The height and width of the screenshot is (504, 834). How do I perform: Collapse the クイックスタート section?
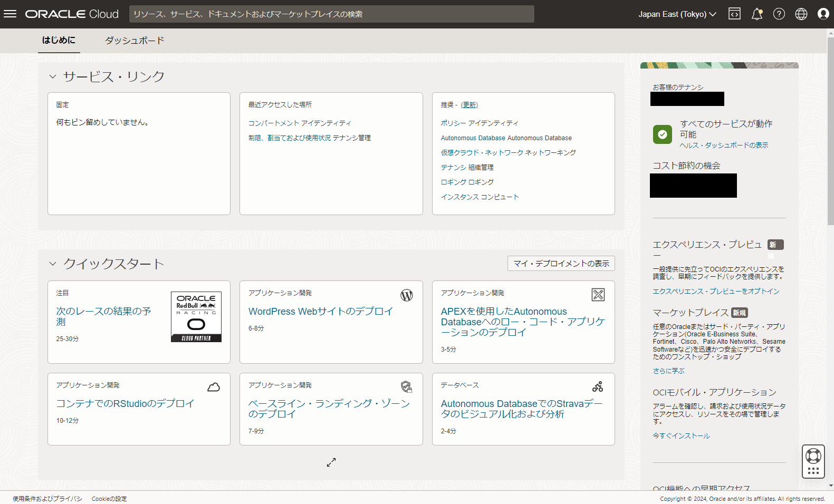click(x=53, y=264)
